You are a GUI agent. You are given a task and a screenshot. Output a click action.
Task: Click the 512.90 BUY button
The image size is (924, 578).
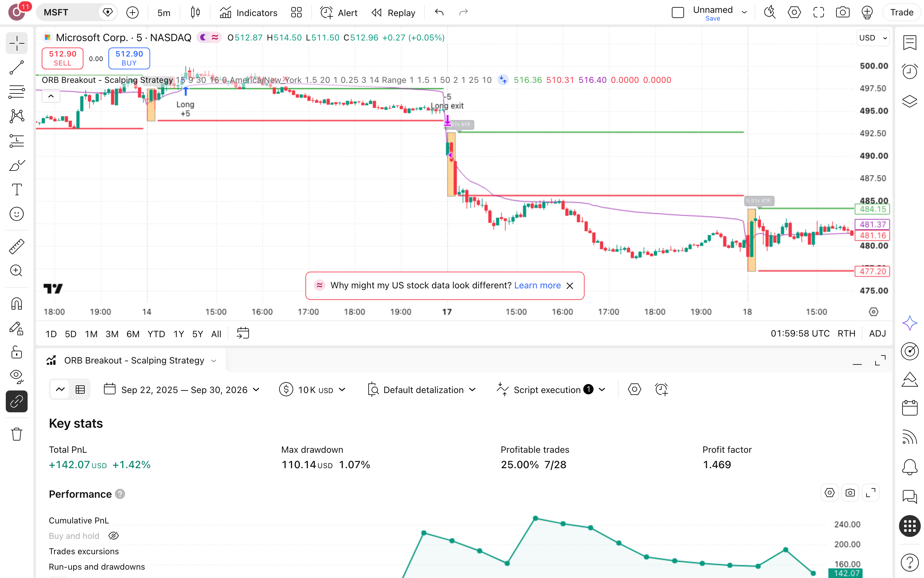point(129,58)
